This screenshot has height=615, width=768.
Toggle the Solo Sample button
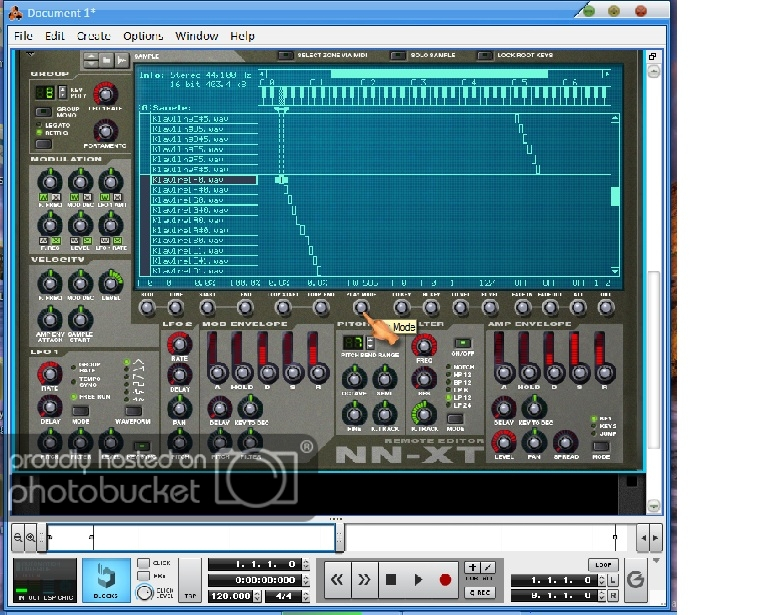[x=398, y=55]
